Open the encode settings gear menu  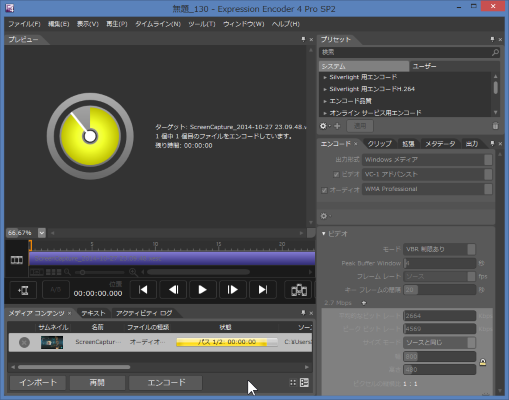coord(325,216)
